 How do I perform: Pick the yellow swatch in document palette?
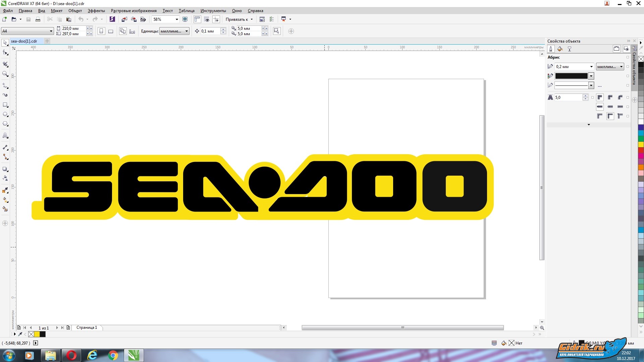[37, 334]
